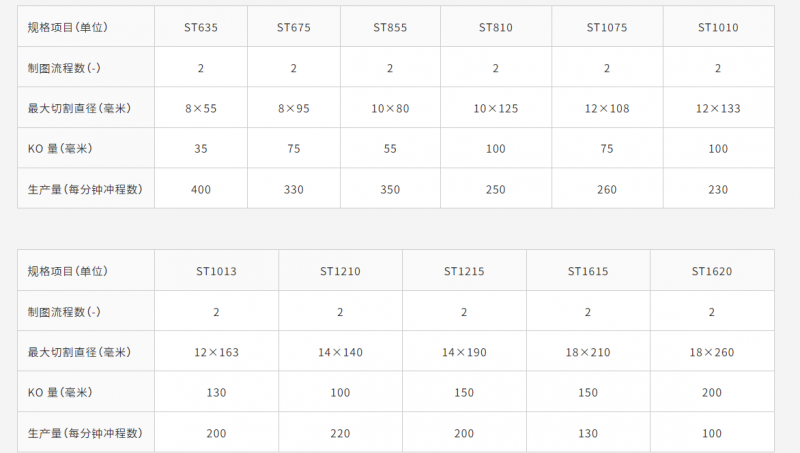Select the ST1615 header cell
Image resolution: width=800 pixels, height=453 pixels.
588,271
